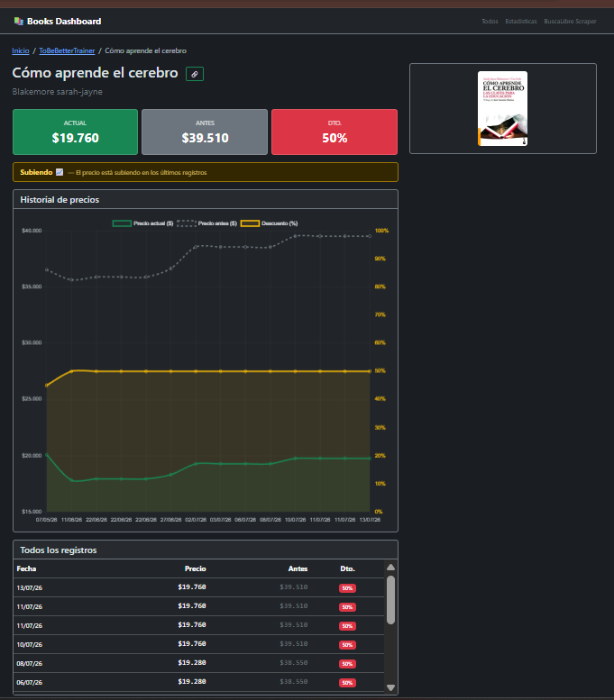Click the 50% badge in 06/07/26 row
Viewport: 614px width, 700px height.
click(347, 683)
